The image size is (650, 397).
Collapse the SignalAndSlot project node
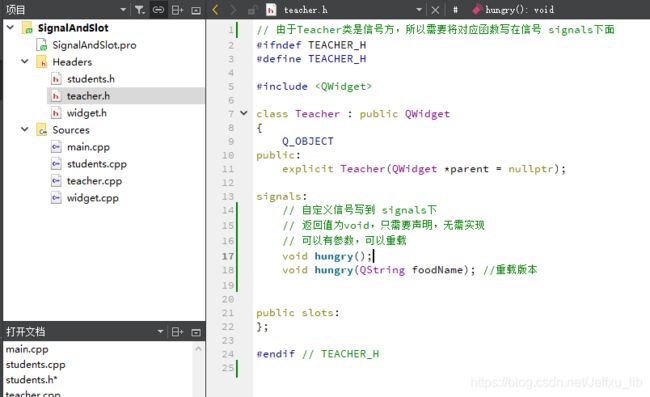point(11,27)
